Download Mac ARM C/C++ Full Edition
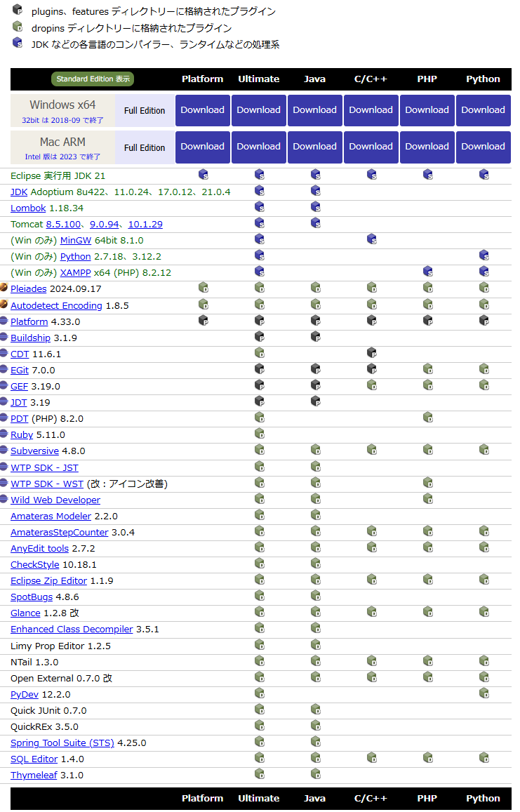Image resolution: width=520 pixels, height=812 pixels. pos(371,147)
